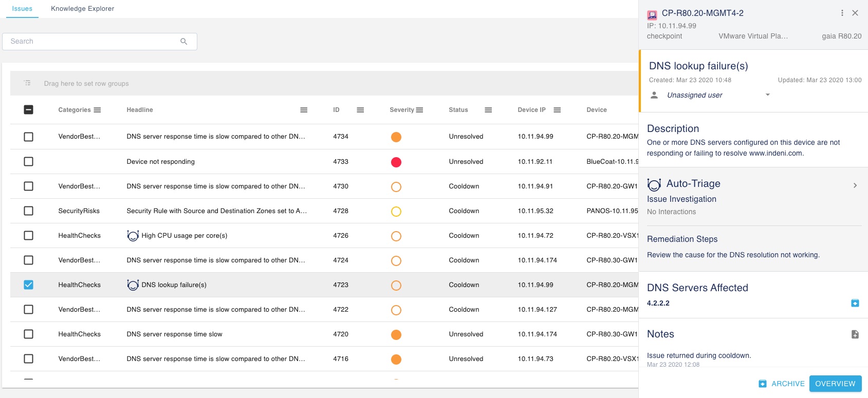868x398 pixels.
Task: Click the unassigned user avatar icon
Action: 654,95
